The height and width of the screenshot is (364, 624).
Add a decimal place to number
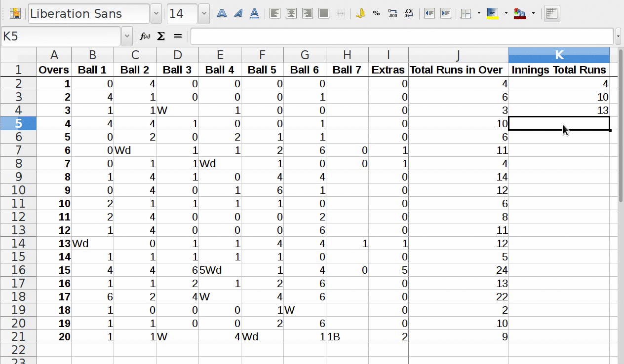coord(392,14)
